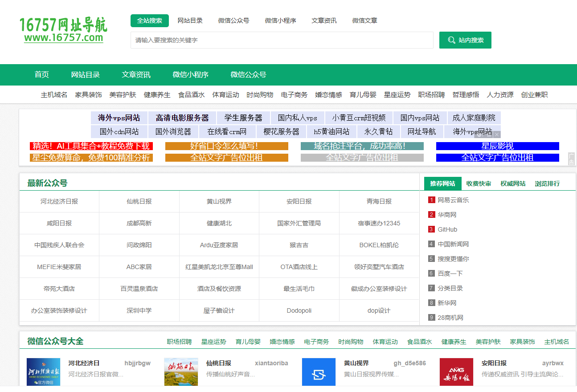This screenshot has height=392, width=577.
Task: Switch search scope to 微信文章
Action: [x=364, y=20]
